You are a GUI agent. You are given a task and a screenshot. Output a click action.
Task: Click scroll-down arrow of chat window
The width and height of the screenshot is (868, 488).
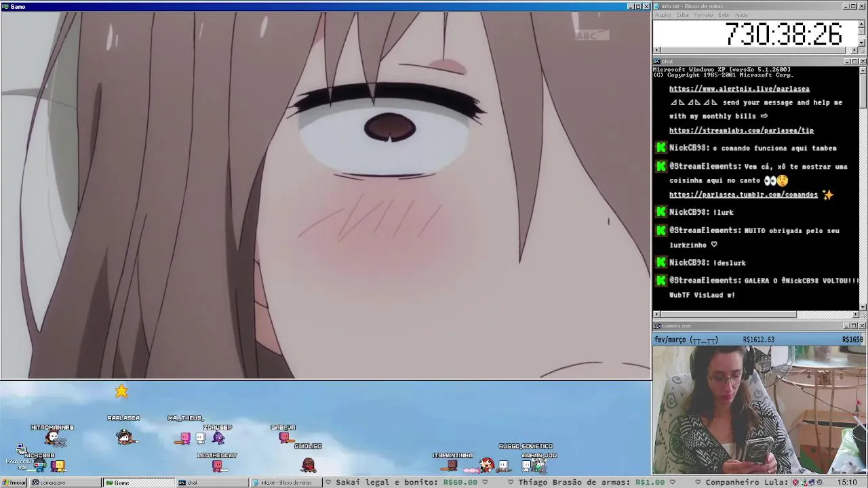point(863,306)
